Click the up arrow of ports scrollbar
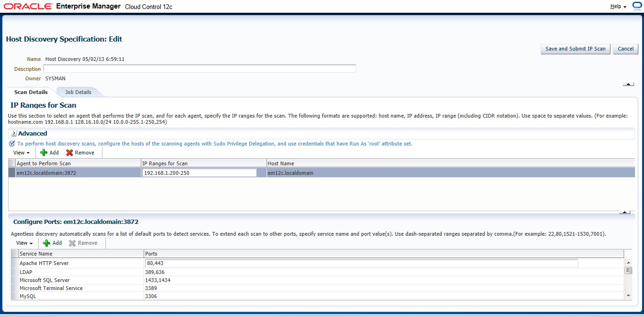The height and width of the screenshot is (317, 644). pyautogui.click(x=628, y=263)
